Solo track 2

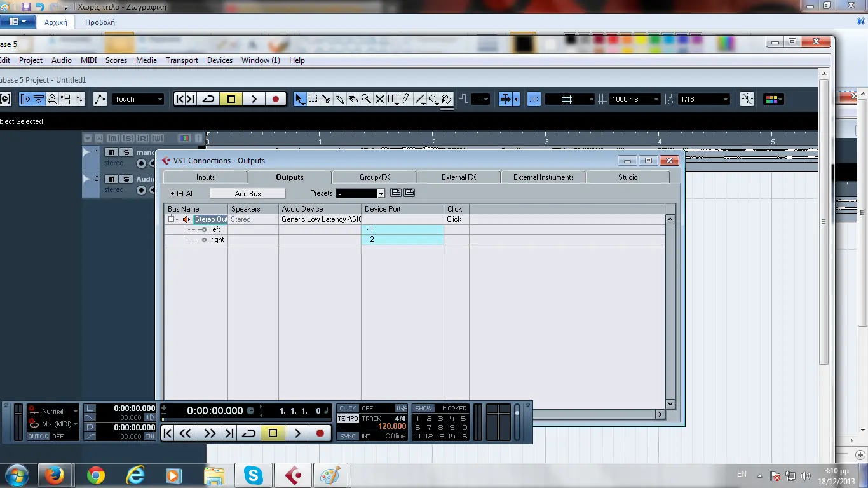click(x=126, y=179)
